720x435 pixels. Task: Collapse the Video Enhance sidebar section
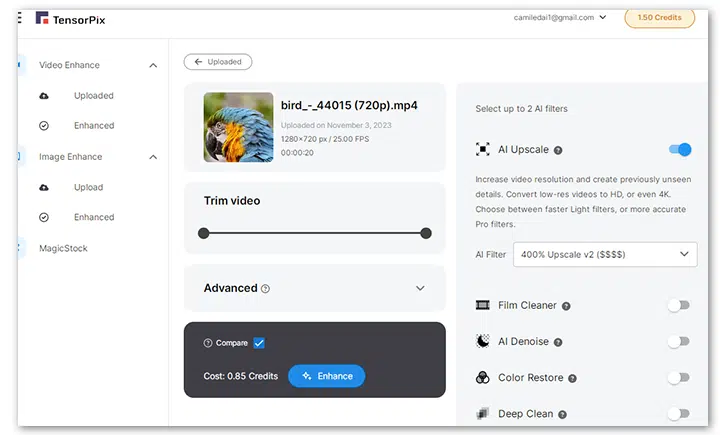click(x=153, y=65)
